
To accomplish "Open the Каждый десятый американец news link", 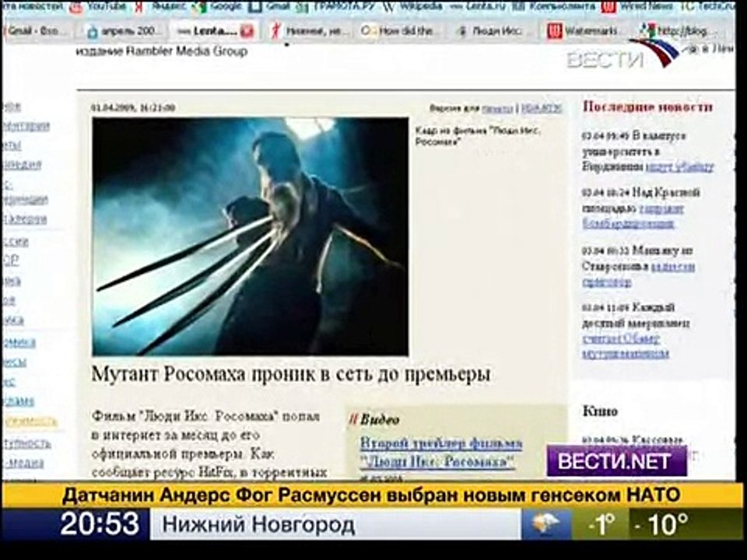I will tap(625, 346).
